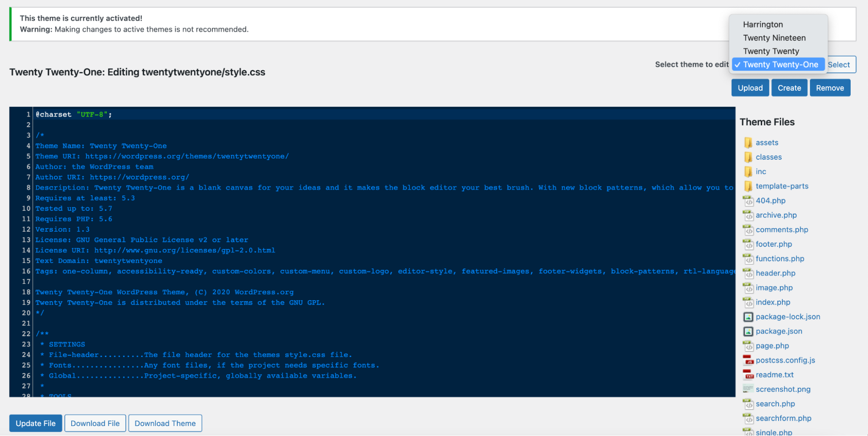
Task: Click the functions.php file icon
Action: coord(748,259)
